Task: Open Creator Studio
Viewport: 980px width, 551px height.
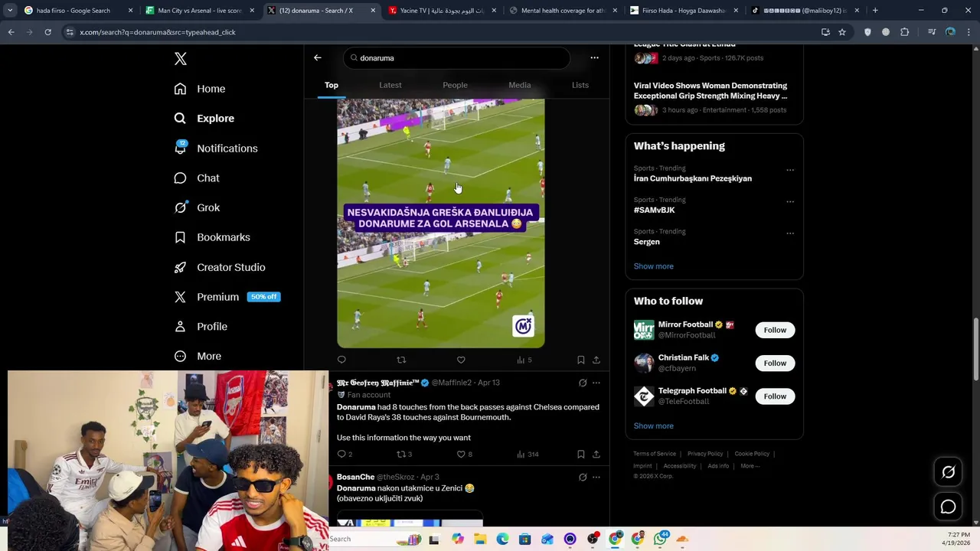Action: click(220, 267)
